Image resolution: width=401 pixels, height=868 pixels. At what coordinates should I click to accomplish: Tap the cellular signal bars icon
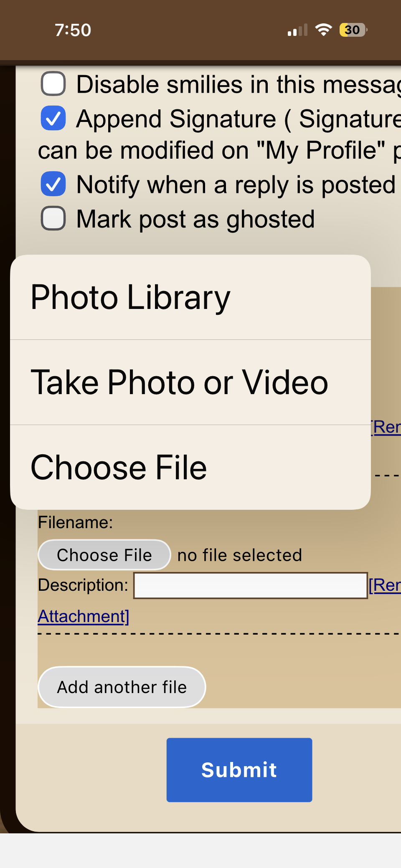point(297,30)
